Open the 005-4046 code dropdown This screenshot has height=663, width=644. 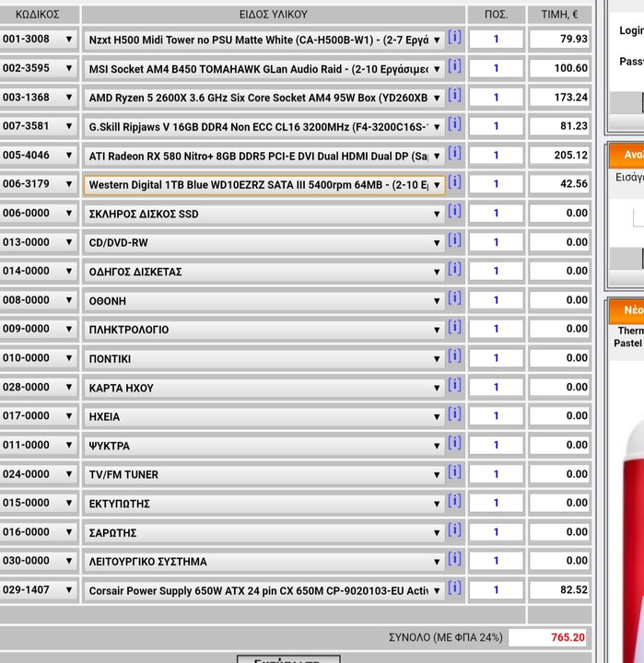(x=38, y=156)
